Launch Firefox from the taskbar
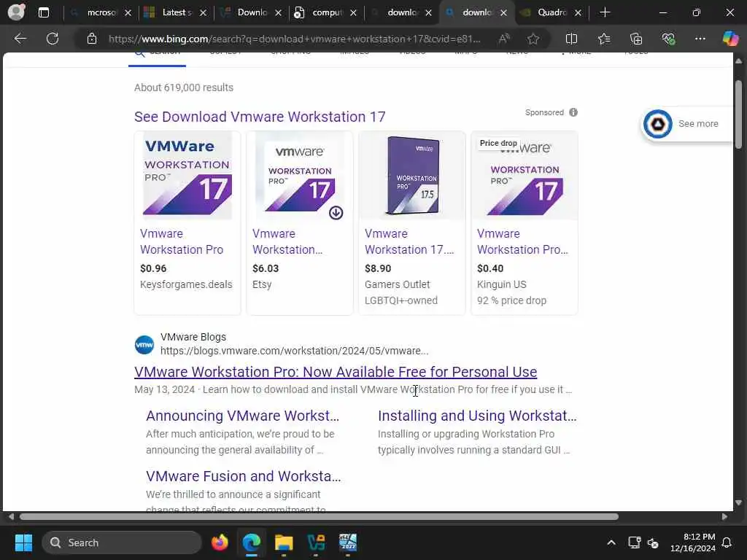The height and width of the screenshot is (560, 747). point(220,542)
